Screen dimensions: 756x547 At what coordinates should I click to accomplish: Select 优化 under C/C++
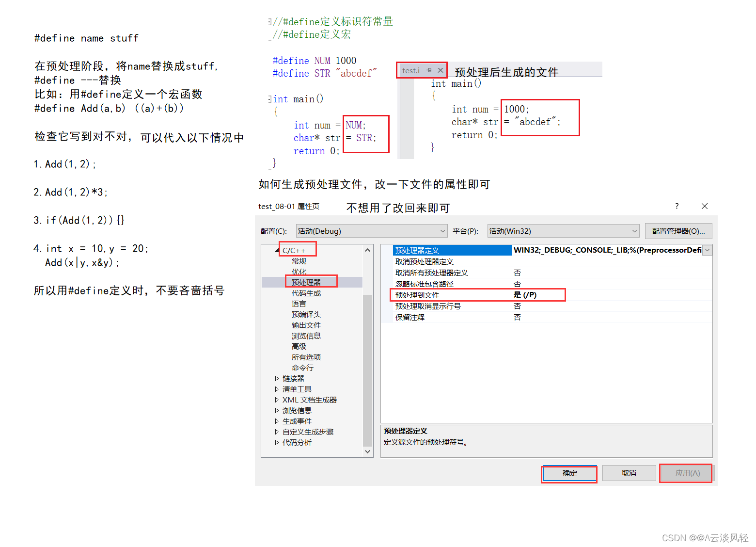coord(299,272)
